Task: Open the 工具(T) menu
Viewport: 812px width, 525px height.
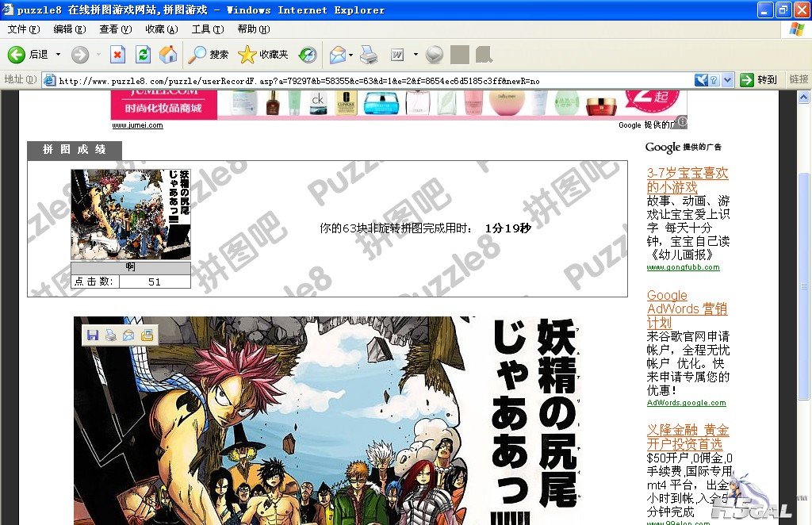Action: (207, 29)
